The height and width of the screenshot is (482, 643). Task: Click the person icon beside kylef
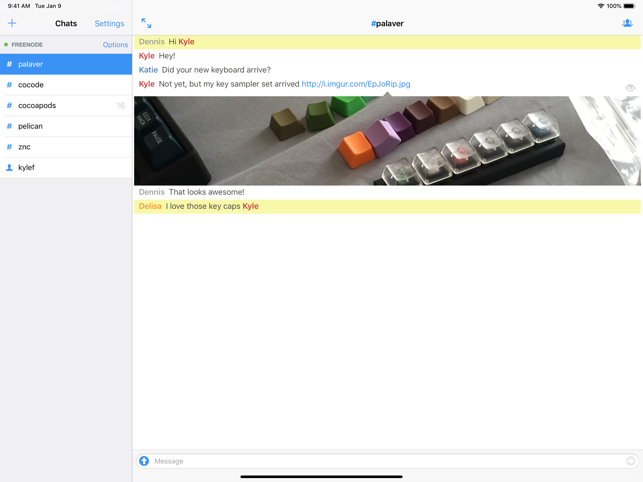point(9,167)
